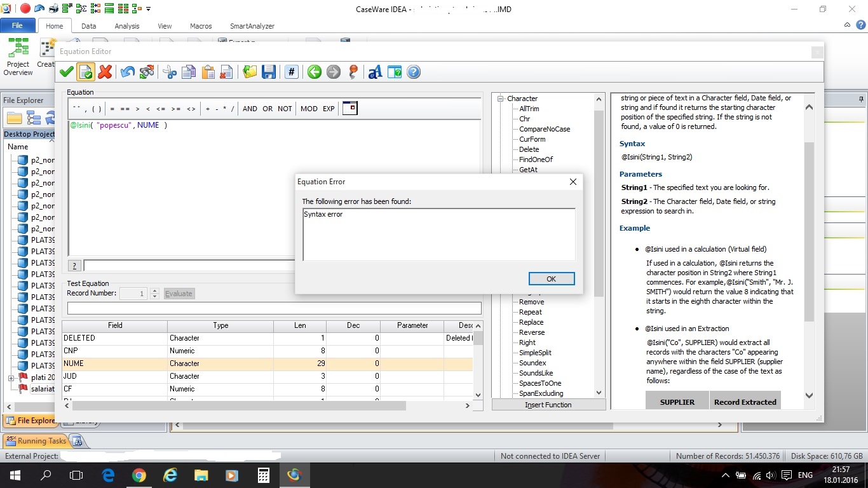
Task: Click the AND operator button
Action: coord(250,109)
